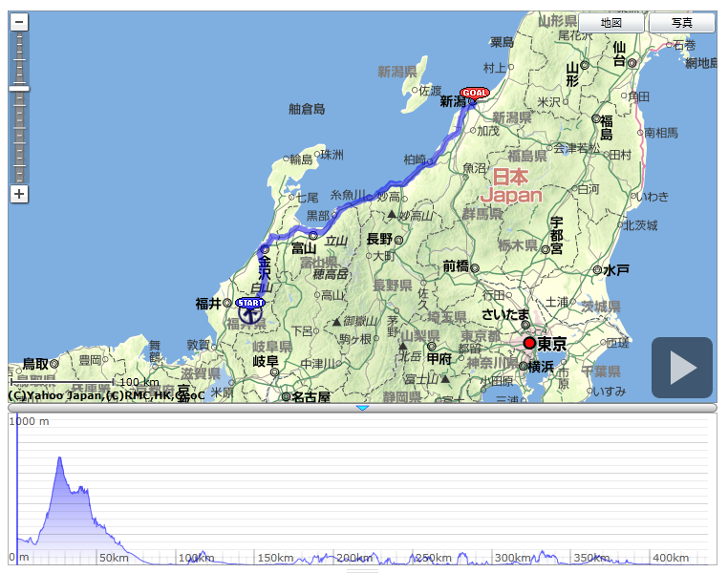Click the 300km point on elevation chart
Screen dimensions: 728x573
point(512,558)
